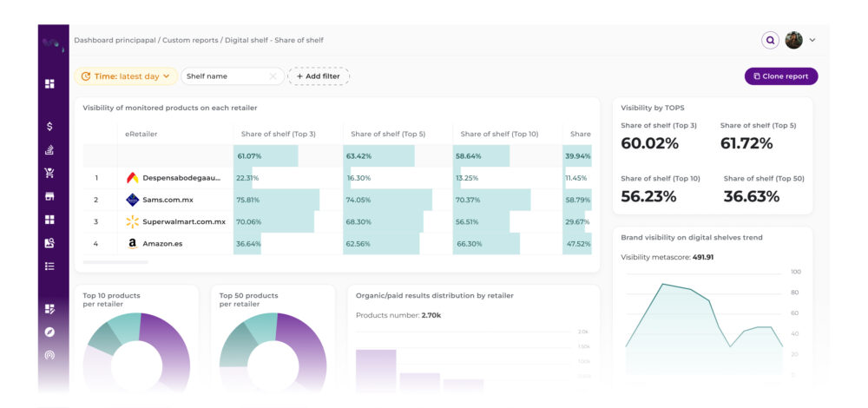Click the Top 10 products donut chart
The height and width of the screenshot is (408, 868).
pyautogui.click(x=137, y=352)
